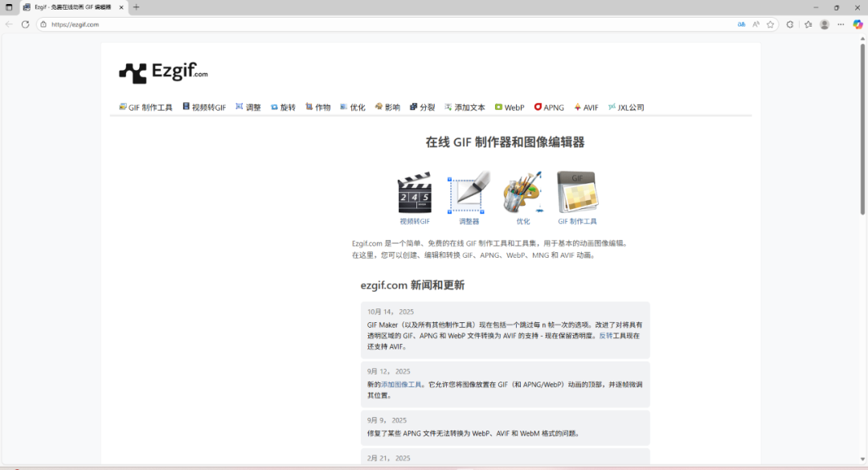Image resolution: width=868 pixels, height=470 pixels.
Task: Click the address bar showing ezgif.com
Action: [x=386, y=24]
